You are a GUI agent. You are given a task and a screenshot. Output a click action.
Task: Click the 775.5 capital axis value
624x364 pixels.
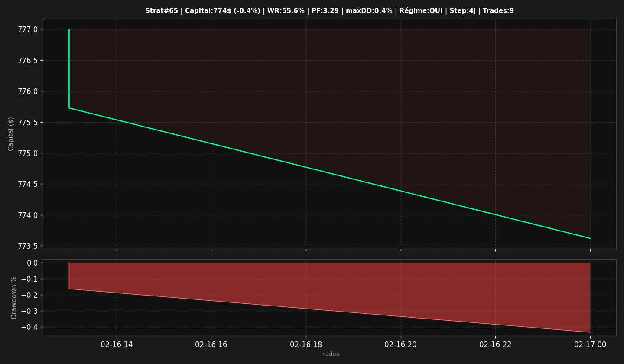28,122
